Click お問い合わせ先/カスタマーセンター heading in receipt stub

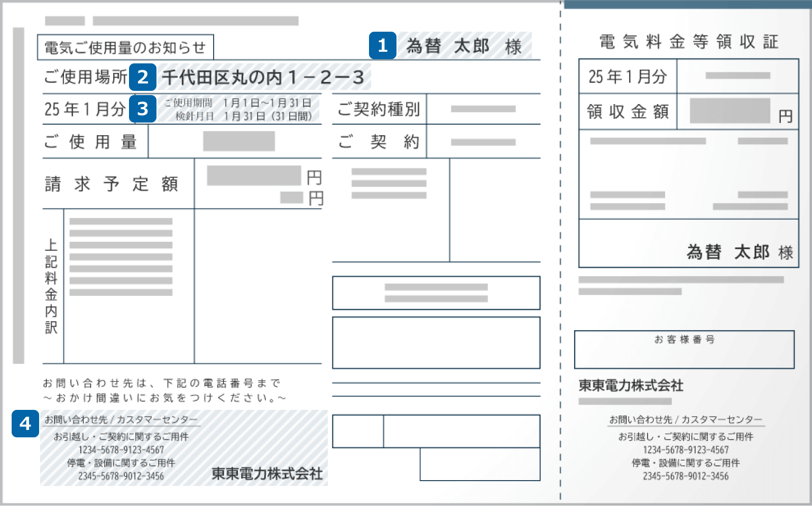[x=686, y=420]
